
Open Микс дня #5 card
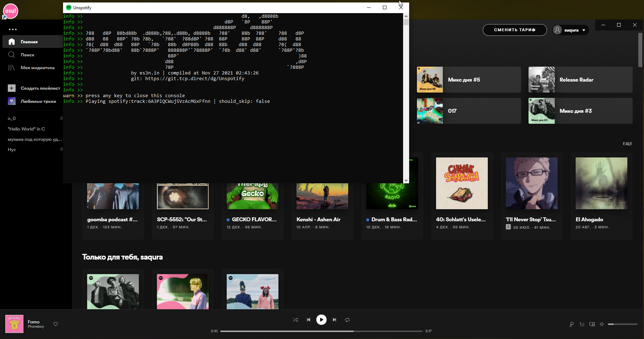pos(469,80)
